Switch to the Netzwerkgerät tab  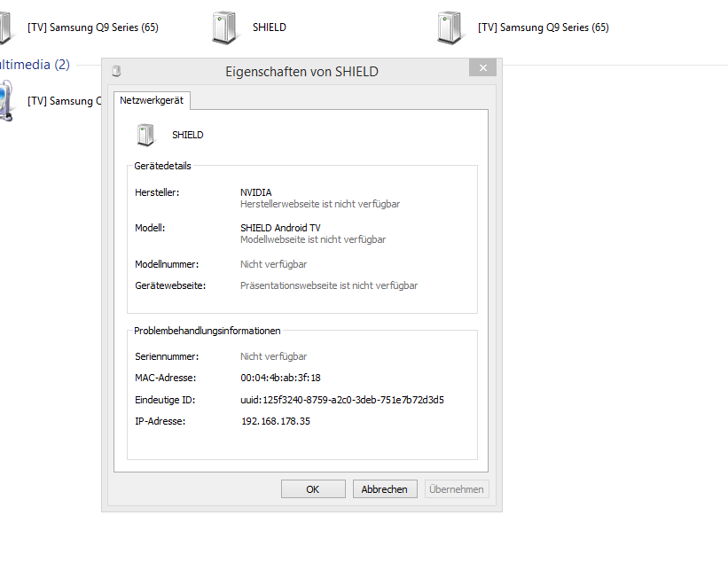click(x=152, y=100)
